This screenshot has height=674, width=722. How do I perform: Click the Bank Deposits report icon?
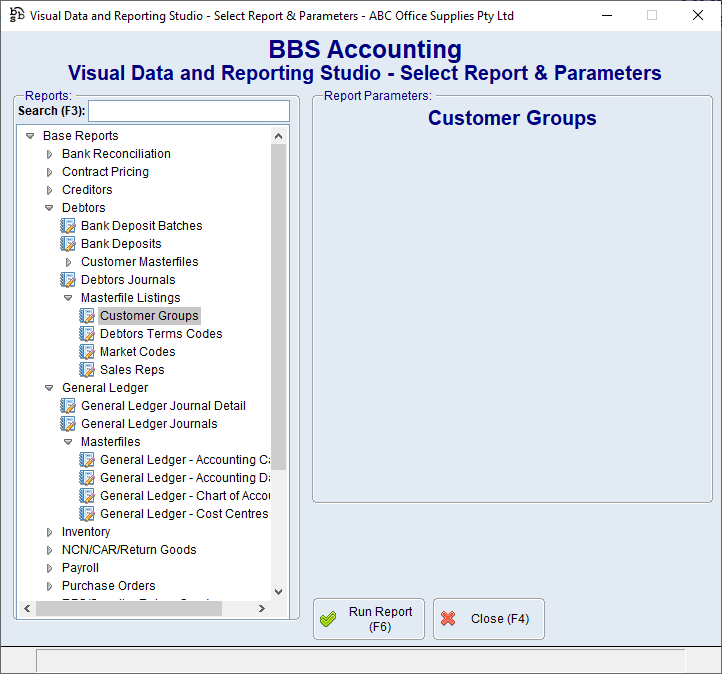68,244
